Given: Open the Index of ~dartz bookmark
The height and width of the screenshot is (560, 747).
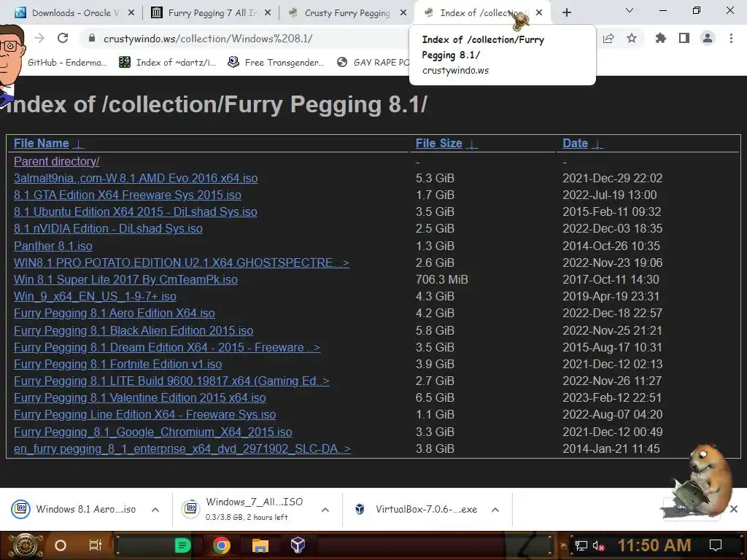Looking at the screenshot, I should 168,63.
